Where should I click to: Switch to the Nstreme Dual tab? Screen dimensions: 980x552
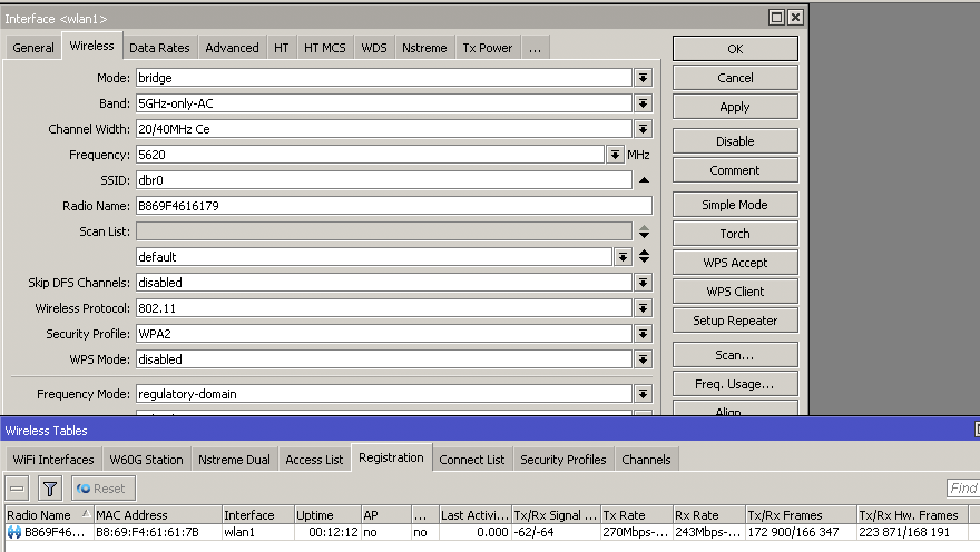(x=234, y=460)
